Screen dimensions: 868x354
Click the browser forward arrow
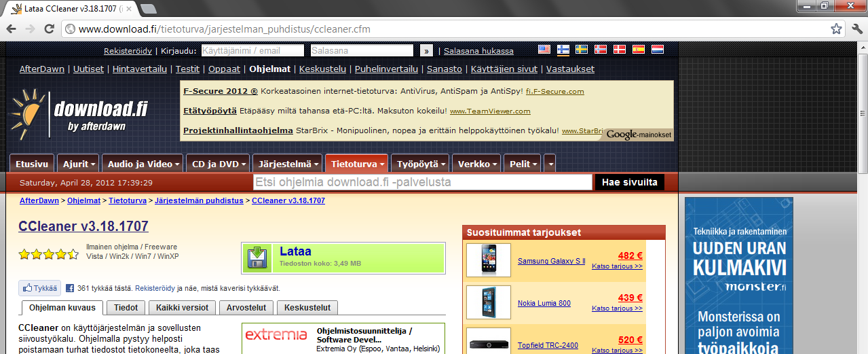(x=30, y=29)
